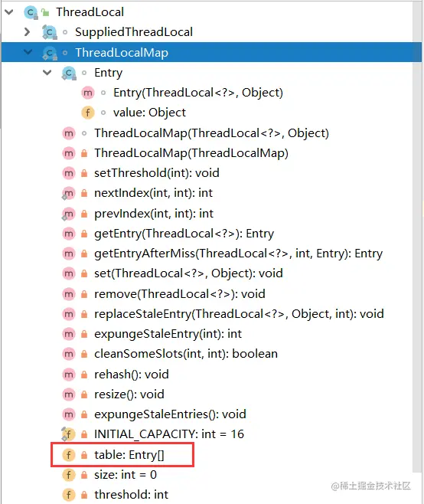Click method icon of expungeStaleEntry(int)

pos(69,334)
